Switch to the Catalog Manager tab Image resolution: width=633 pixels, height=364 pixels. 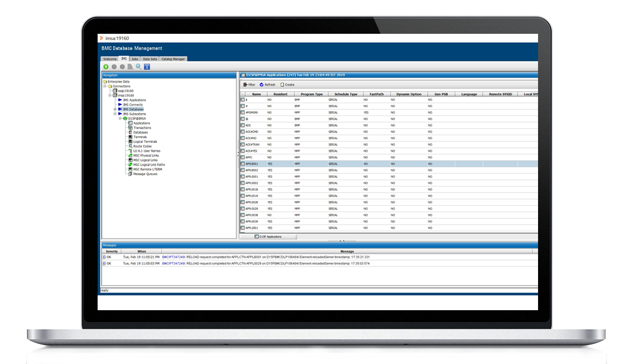173,59
